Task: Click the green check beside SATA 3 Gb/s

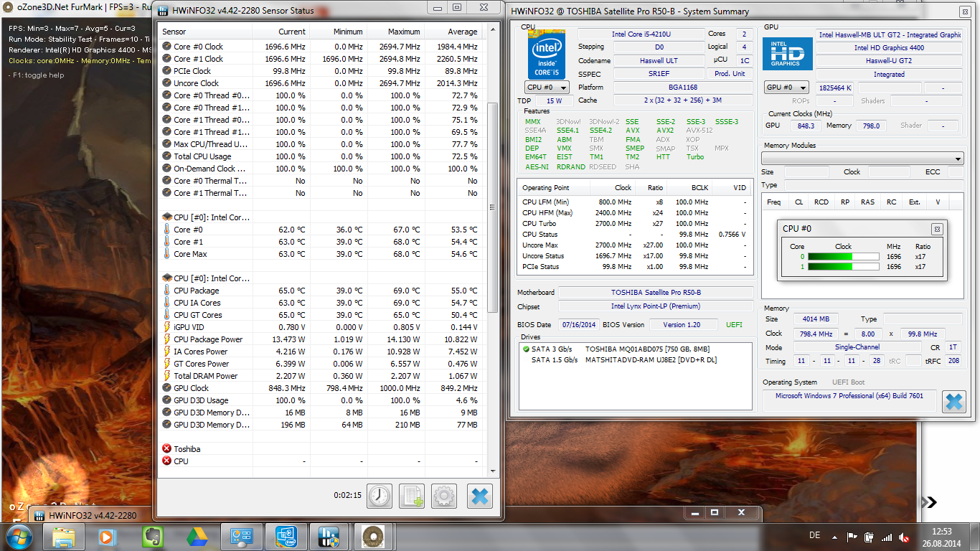Action: (526, 349)
